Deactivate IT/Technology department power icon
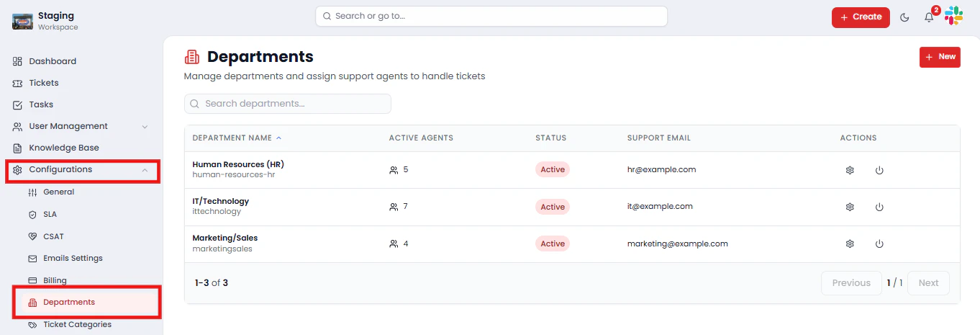This screenshot has width=980, height=335. point(879,207)
